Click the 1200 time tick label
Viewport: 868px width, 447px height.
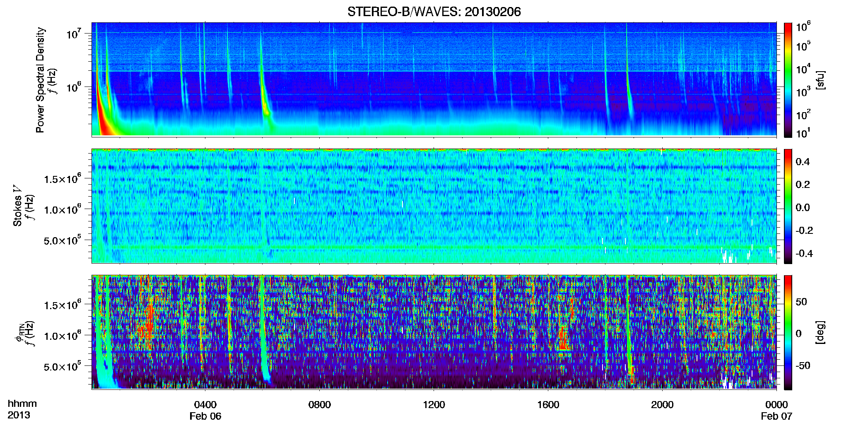[x=434, y=405]
